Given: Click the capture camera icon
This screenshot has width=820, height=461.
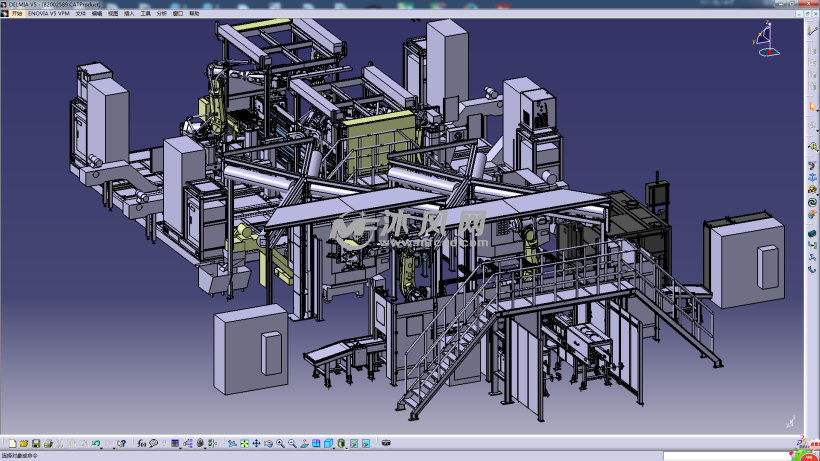Looking at the screenshot, I should pyautogui.click(x=386, y=443).
